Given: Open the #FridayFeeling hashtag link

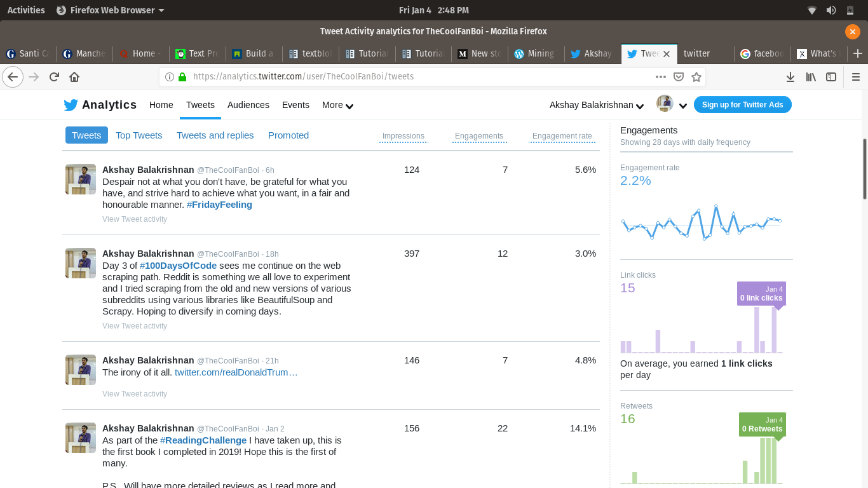Looking at the screenshot, I should (219, 205).
